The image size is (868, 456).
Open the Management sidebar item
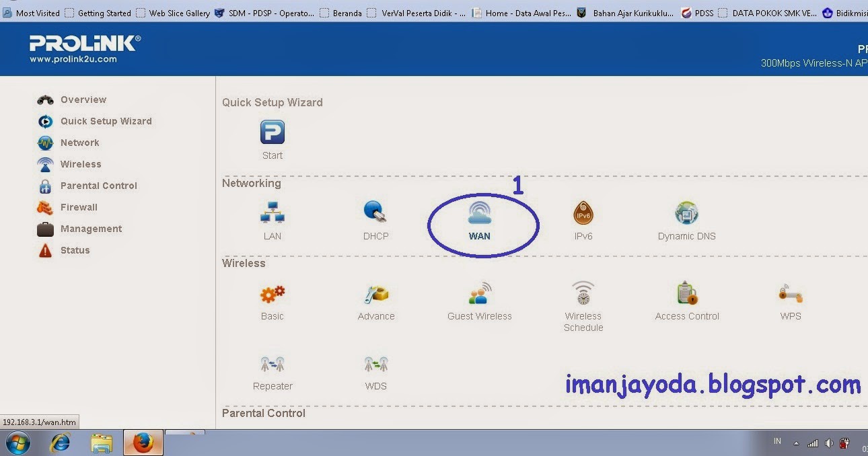point(91,229)
